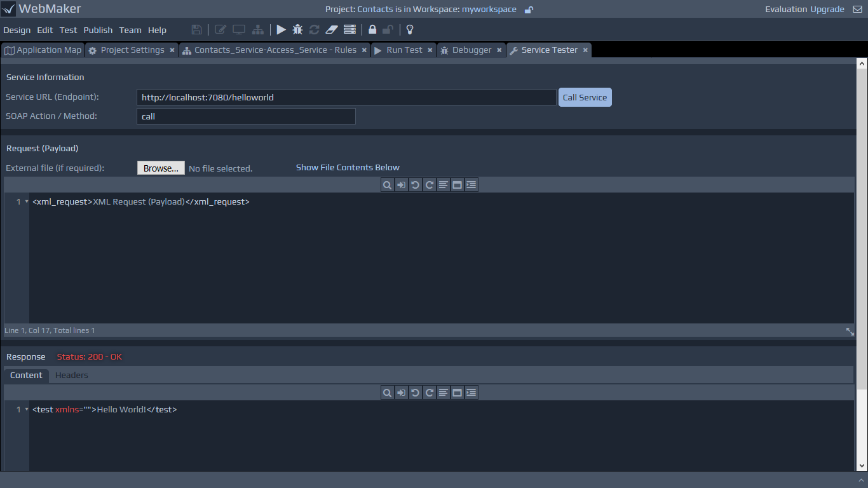Redo in the Response editor toolbar
This screenshot has width=868, height=488.
click(429, 393)
